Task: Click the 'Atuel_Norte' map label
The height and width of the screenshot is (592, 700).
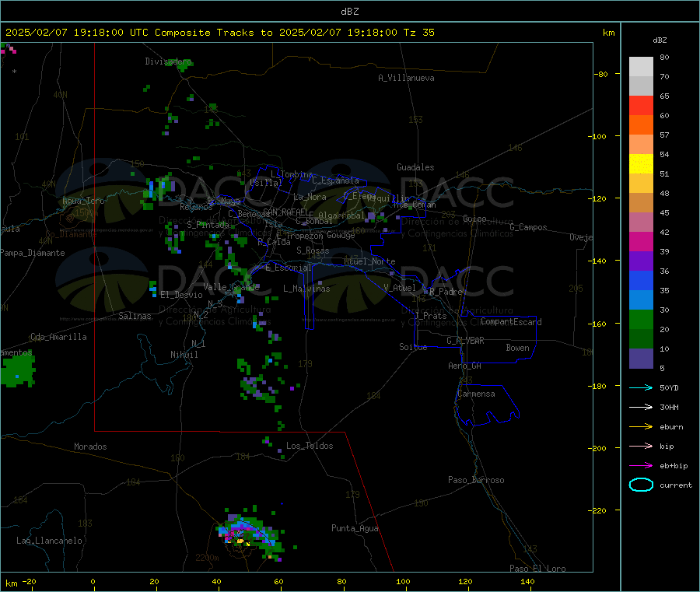Action: [x=369, y=261]
